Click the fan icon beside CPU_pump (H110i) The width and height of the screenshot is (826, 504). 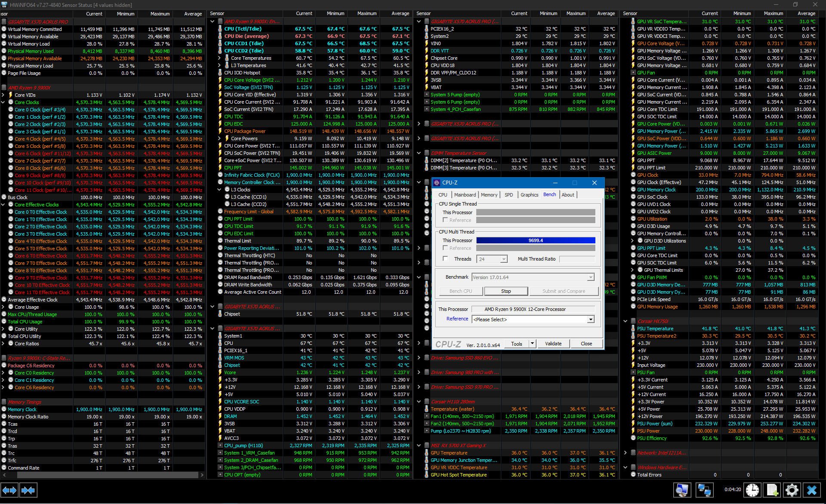click(220, 446)
